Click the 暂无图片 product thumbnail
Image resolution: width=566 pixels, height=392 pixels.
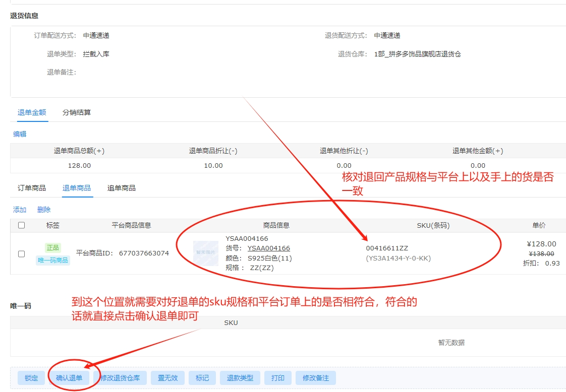pos(206,253)
